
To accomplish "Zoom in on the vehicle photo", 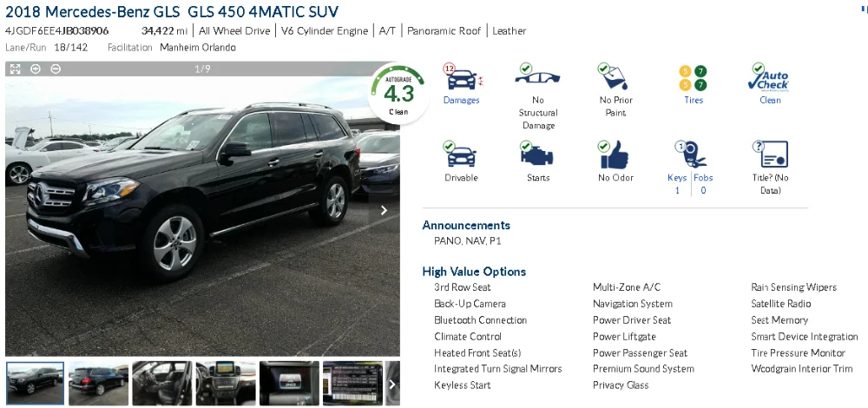I will point(36,69).
